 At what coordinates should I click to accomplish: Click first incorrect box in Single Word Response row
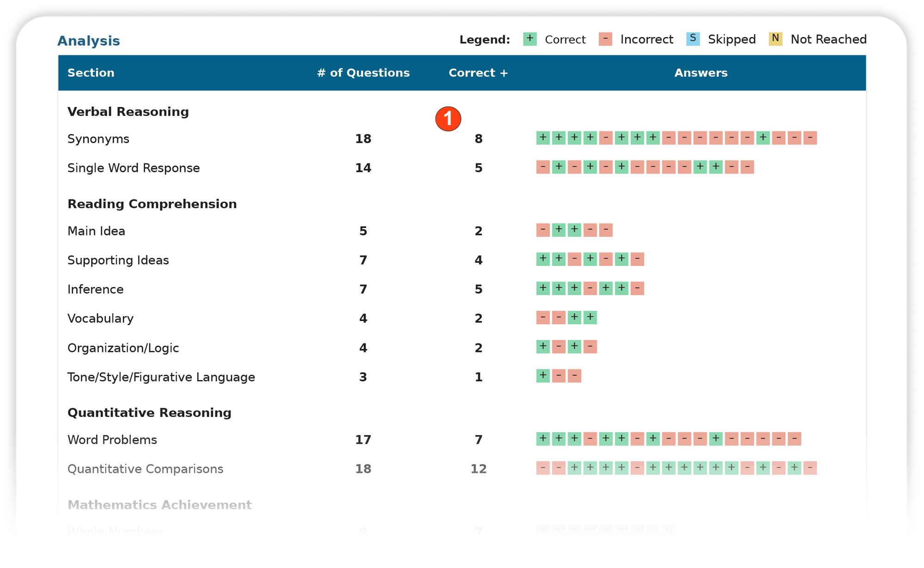(x=543, y=167)
